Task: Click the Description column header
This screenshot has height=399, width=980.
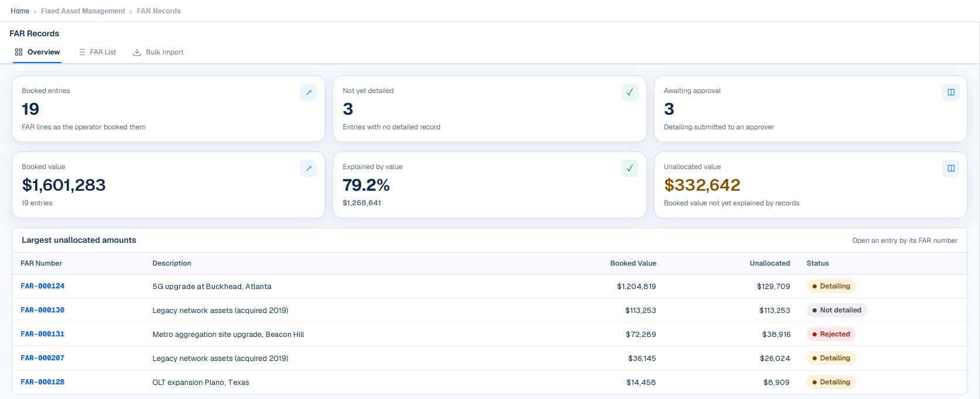Action: (x=172, y=263)
